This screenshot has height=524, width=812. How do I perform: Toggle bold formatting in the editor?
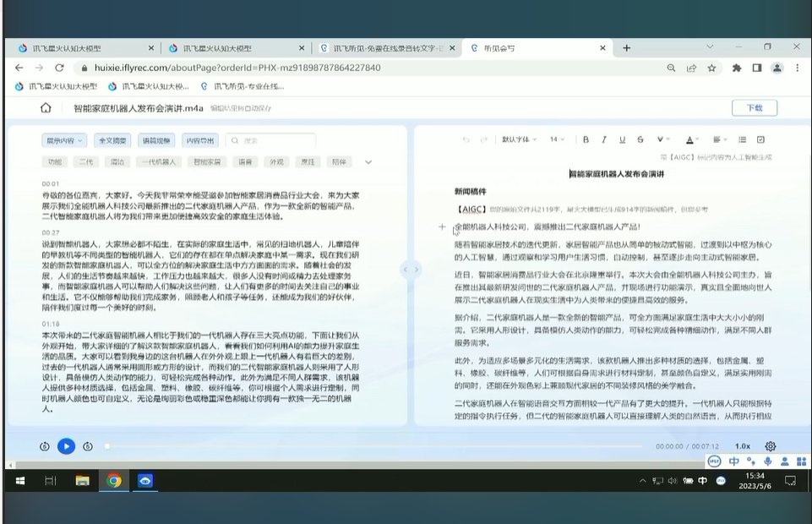[586, 140]
